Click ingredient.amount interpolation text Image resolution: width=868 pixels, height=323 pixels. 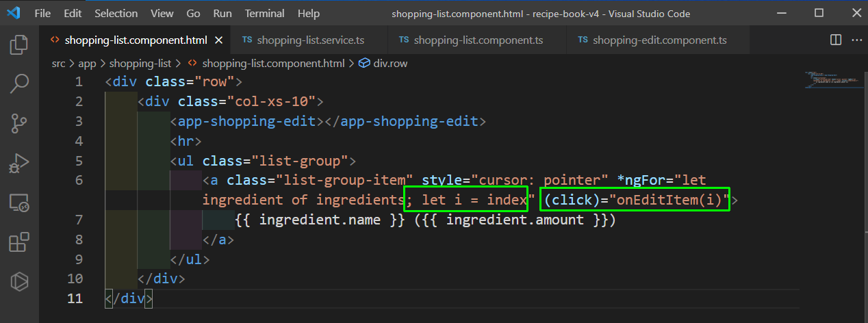[515, 220]
